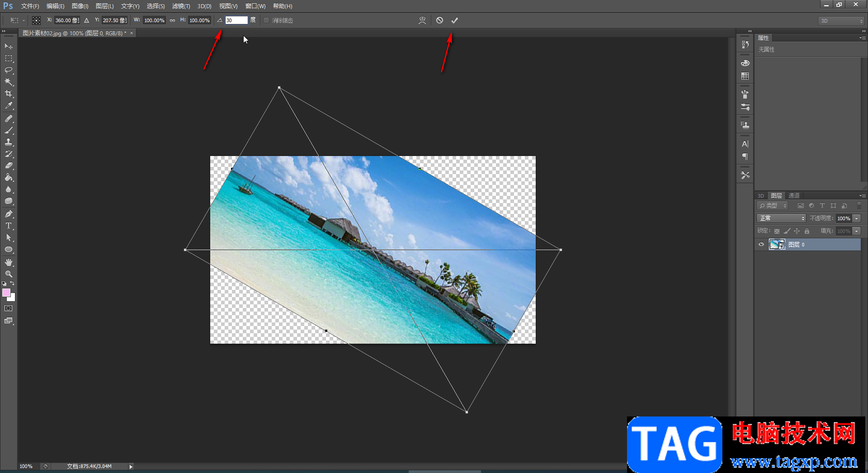The width and height of the screenshot is (868, 473).
Task: Hide 图层 0 using the eye icon
Action: [761, 245]
